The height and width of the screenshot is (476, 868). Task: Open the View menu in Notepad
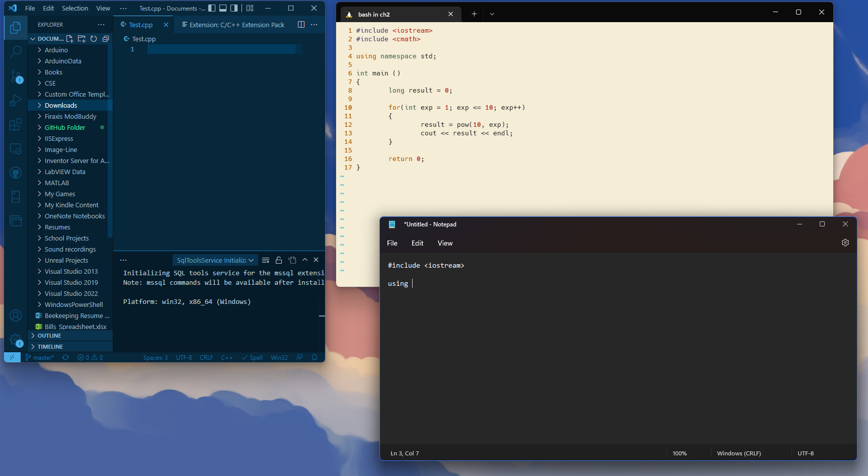pos(445,243)
